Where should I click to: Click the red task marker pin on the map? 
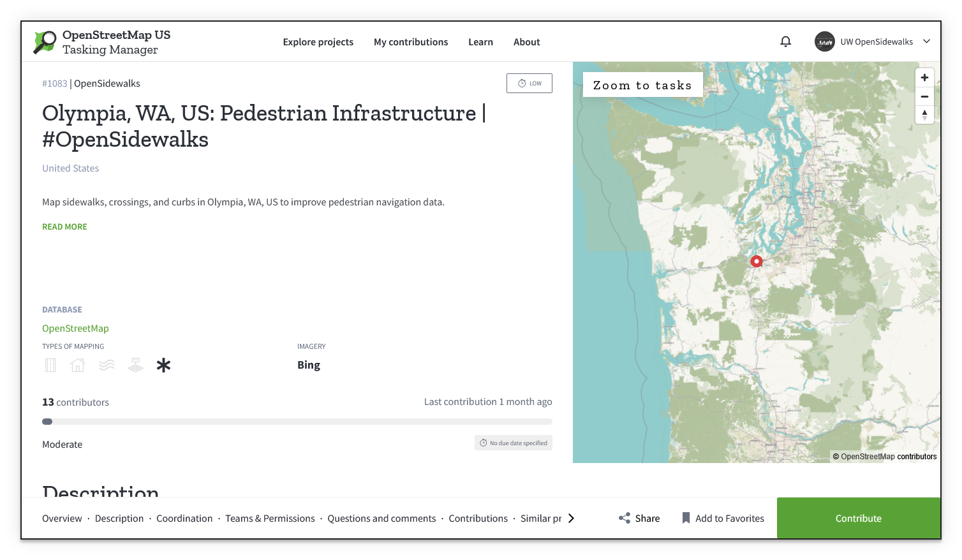pos(755,261)
